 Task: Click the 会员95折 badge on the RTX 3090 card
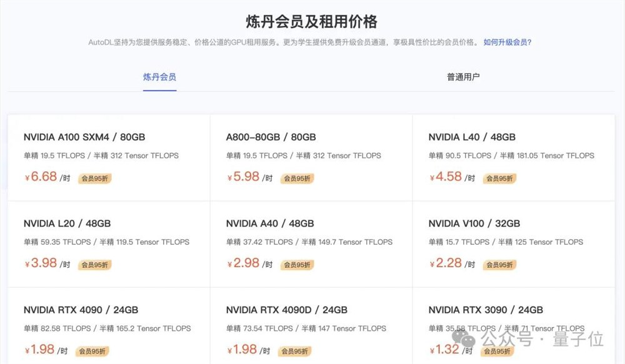tap(497, 352)
